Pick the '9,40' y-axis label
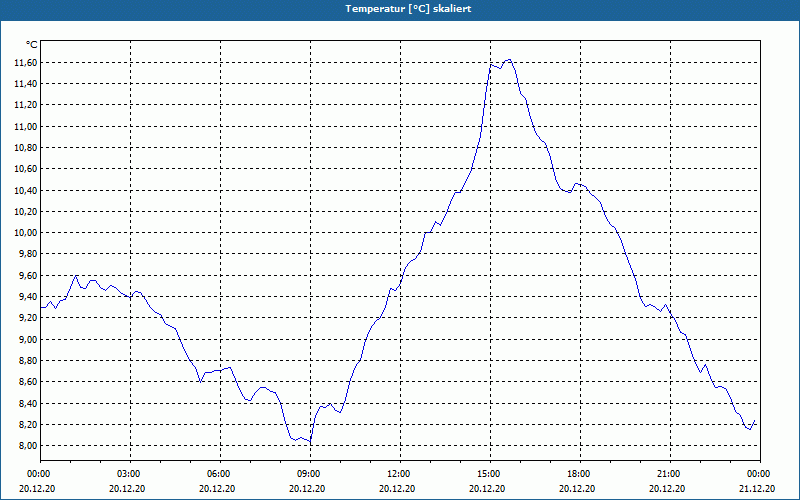The image size is (800, 500). click(x=28, y=296)
